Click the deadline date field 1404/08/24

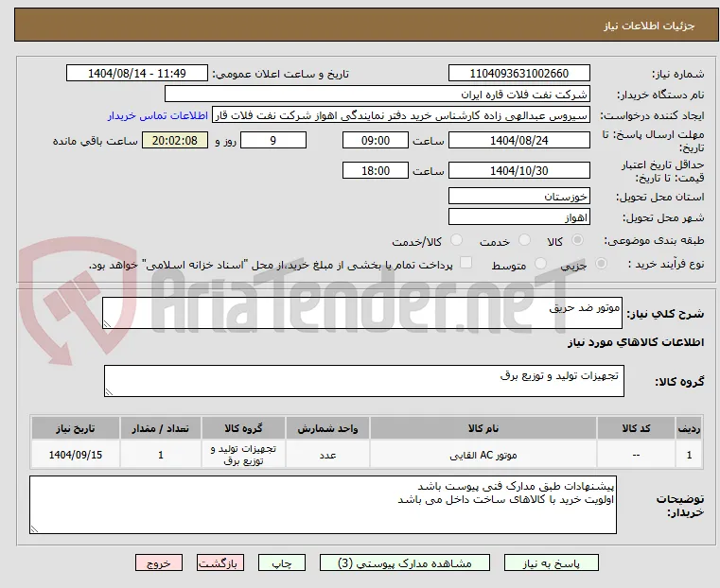tap(518, 140)
